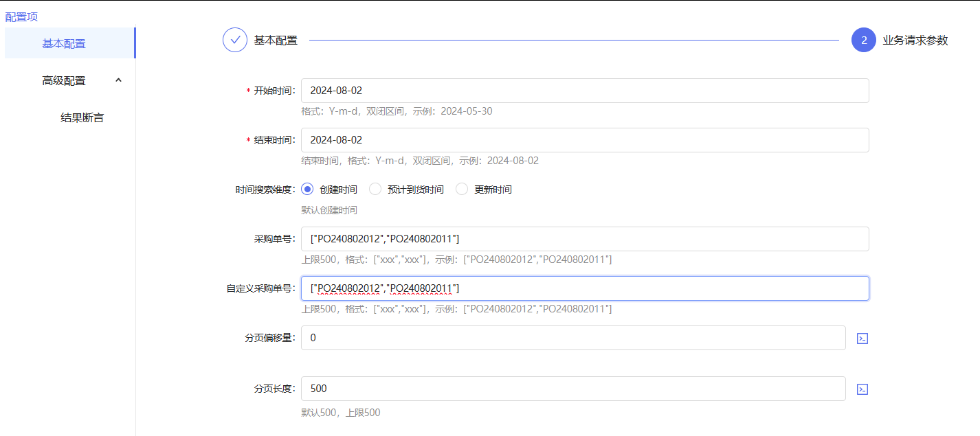Click the checkmark icon of the 基本配置 step
The width and height of the screenshot is (980, 436).
tap(235, 40)
